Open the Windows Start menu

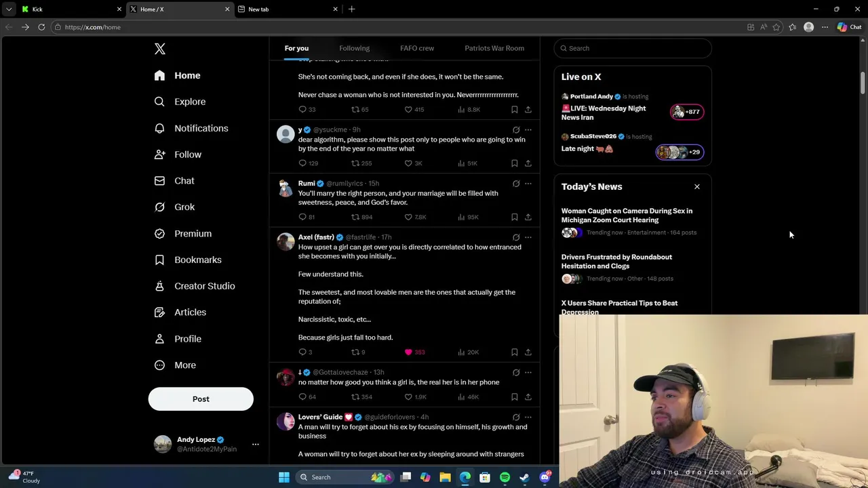(284, 477)
